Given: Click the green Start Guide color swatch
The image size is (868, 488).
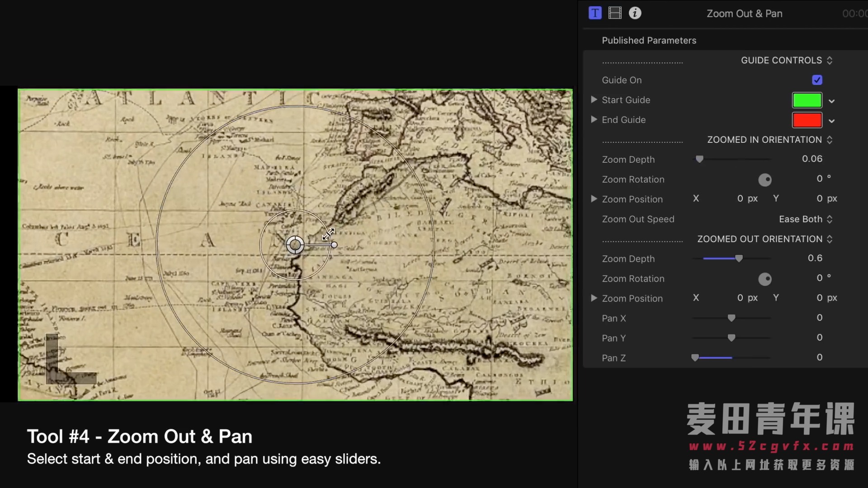Looking at the screenshot, I should tap(807, 100).
